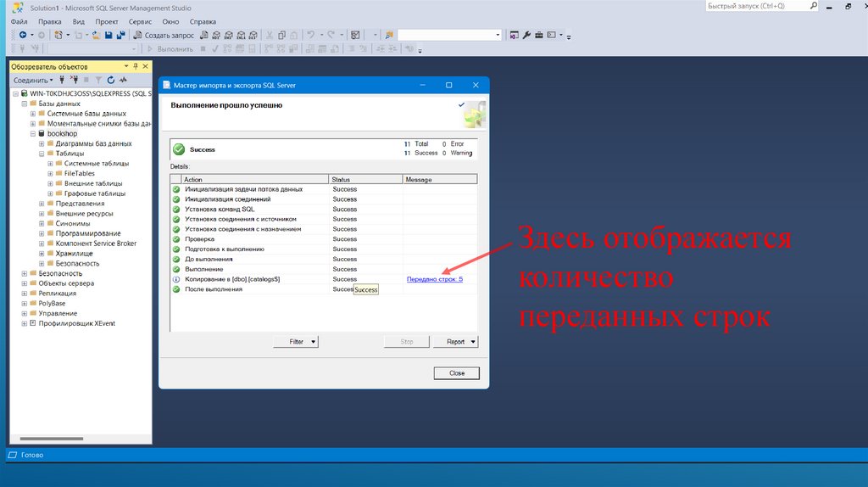Open the search combo box in the toolbar
The height and width of the screenshot is (487, 868).
click(449, 35)
